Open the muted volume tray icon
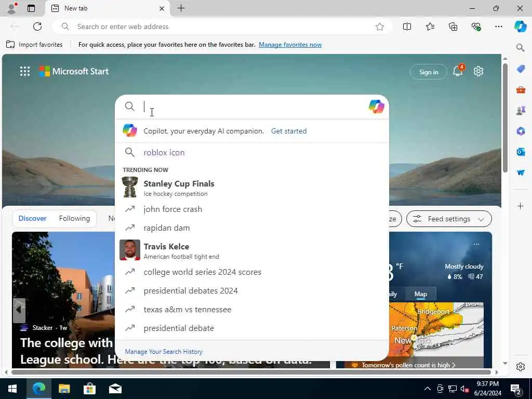532x399 pixels. pos(464,389)
